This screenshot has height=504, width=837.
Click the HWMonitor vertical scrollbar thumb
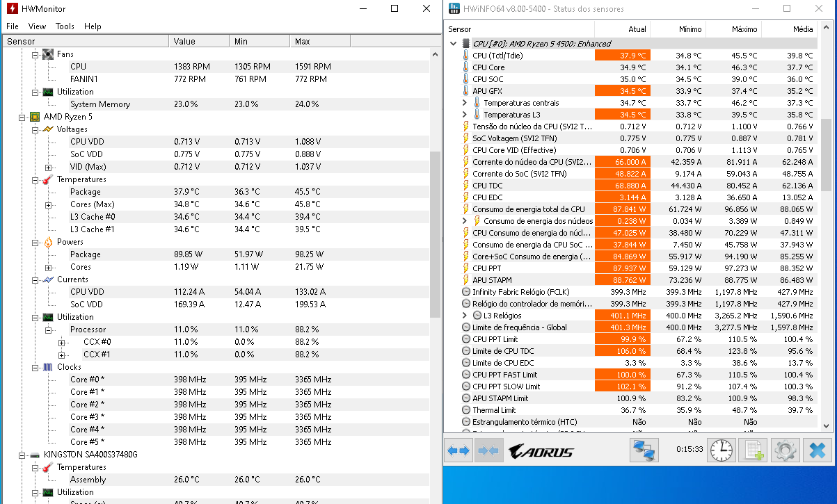click(x=436, y=234)
